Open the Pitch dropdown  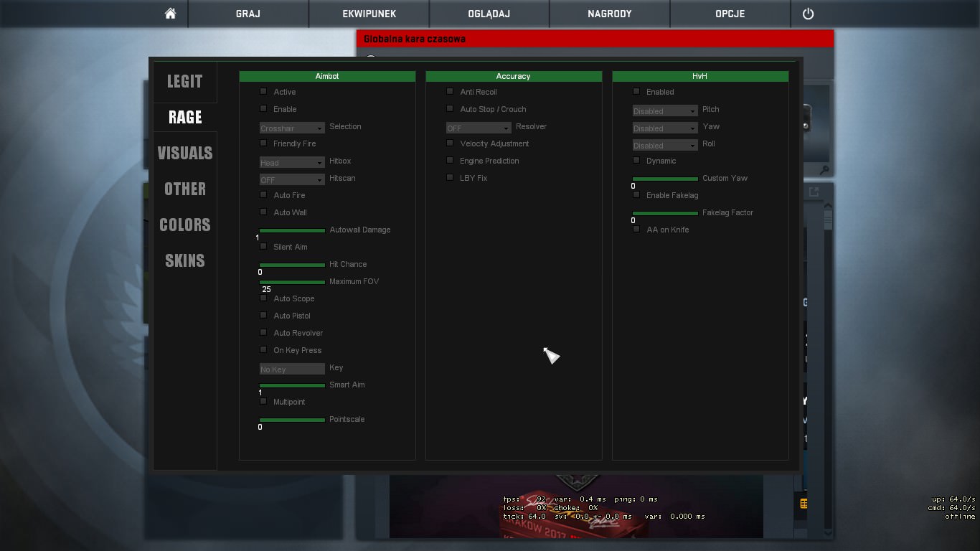665,110
